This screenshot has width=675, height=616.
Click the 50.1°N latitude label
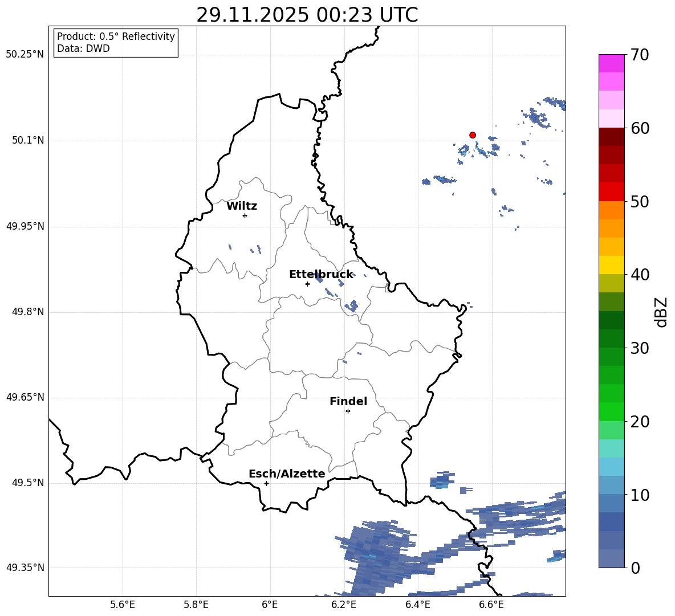pyautogui.click(x=28, y=140)
